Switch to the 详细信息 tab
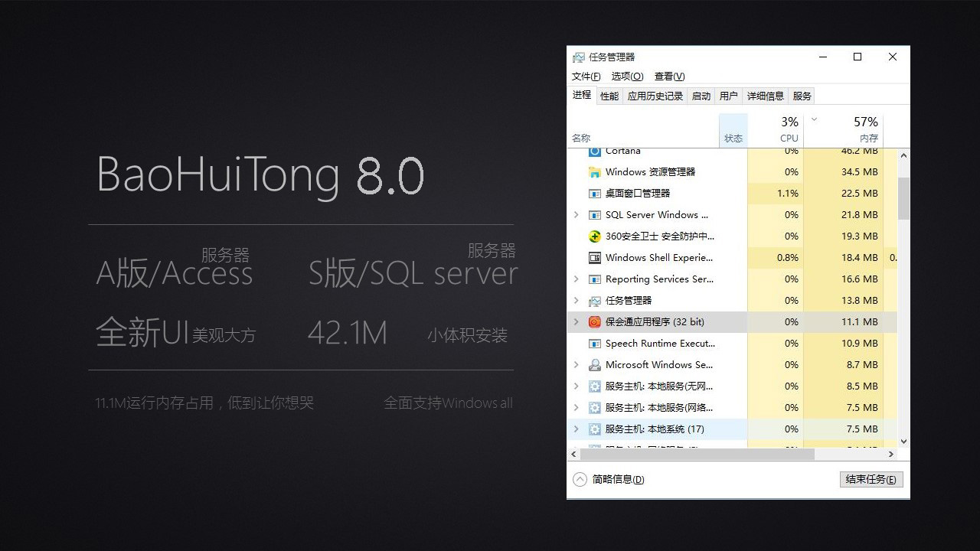980x551 pixels. [766, 96]
